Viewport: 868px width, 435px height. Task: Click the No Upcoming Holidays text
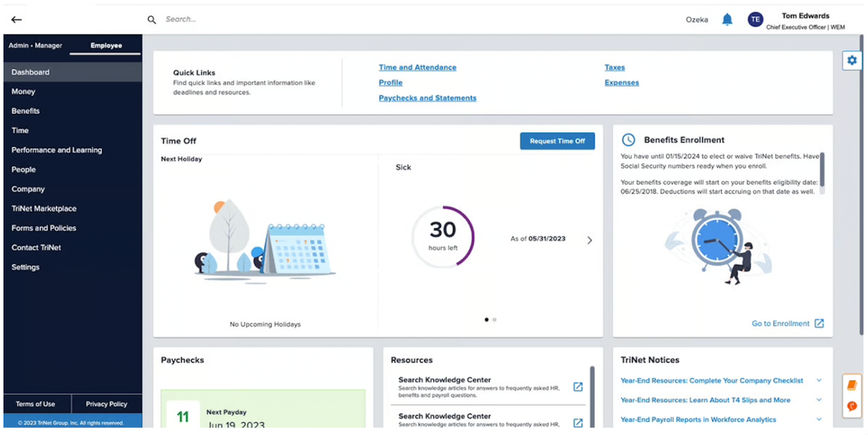[265, 324]
